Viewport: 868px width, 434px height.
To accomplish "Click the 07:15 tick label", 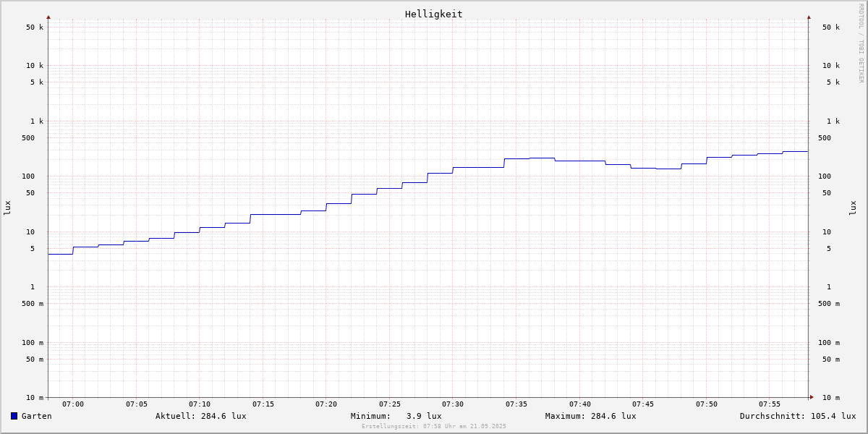I will point(263,404).
